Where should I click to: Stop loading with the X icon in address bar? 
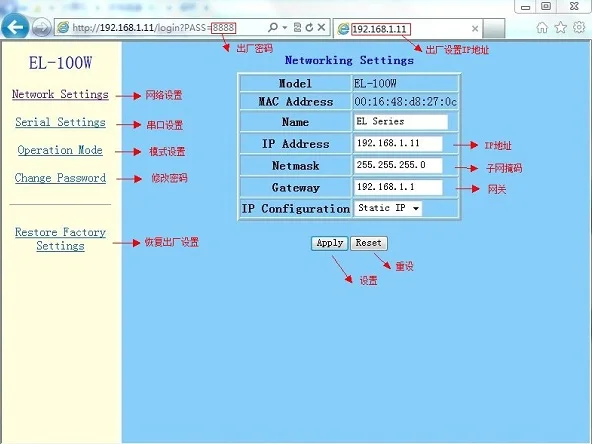click(321, 27)
